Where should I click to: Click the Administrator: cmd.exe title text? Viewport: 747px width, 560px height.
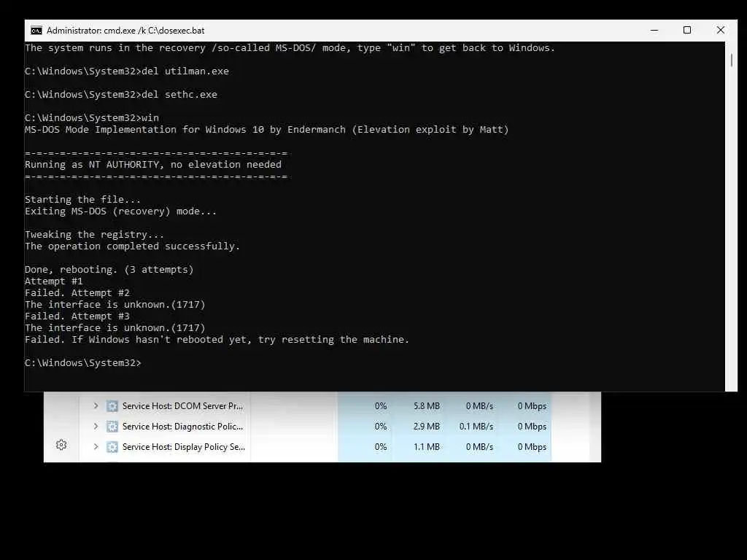[x=125, y=31]
